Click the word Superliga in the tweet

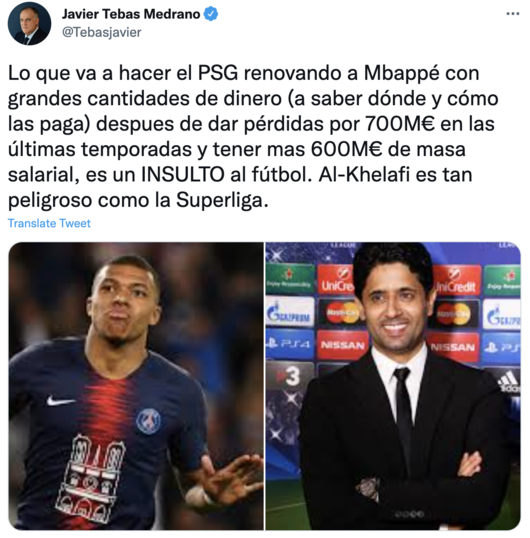(222, 201)
